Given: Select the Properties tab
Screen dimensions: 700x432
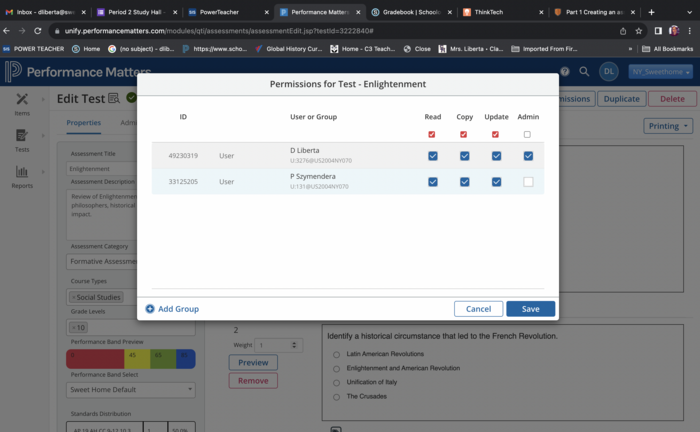Looking at the screenshot, I should pos(83,123).
